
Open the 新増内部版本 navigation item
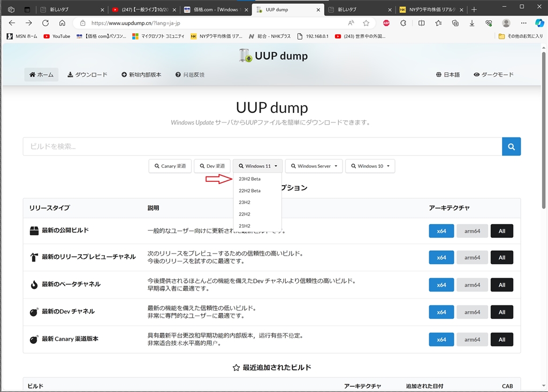click(x=141, y=74)
